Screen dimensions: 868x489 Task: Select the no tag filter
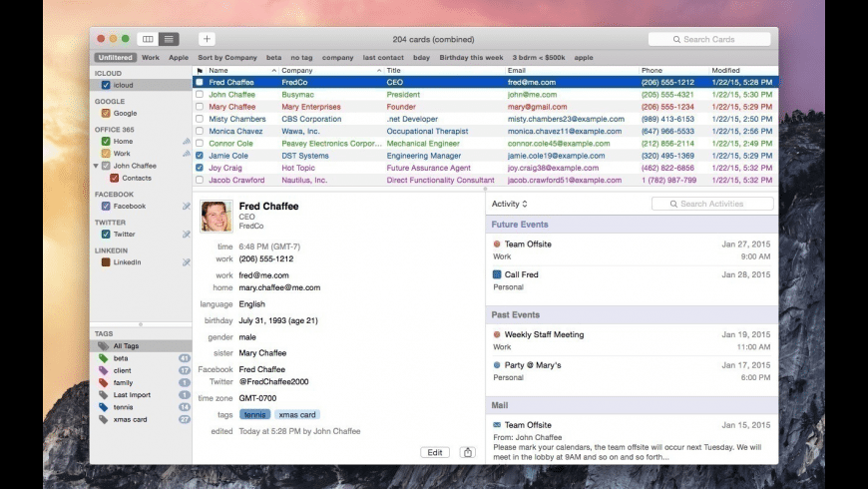(301, 58)
